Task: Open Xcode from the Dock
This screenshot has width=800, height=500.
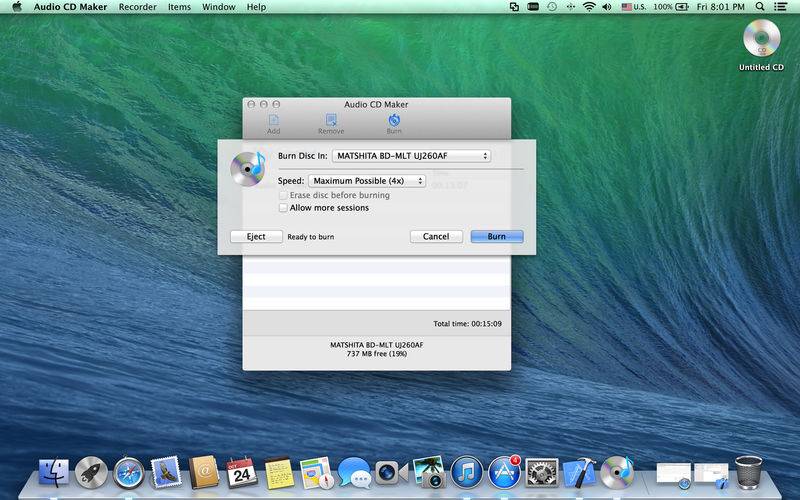Action: click(x=579, y=472)
